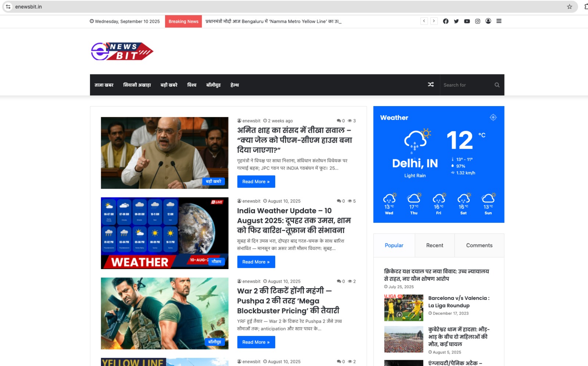Click the left chevron in breaking news ticker
This screenshot has width=588, height=366.
(424, 21)
